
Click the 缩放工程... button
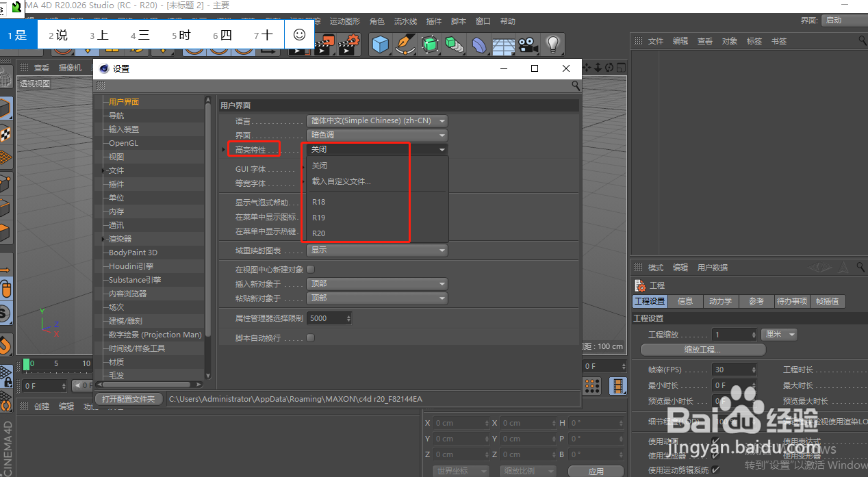[x=702, y=350]
